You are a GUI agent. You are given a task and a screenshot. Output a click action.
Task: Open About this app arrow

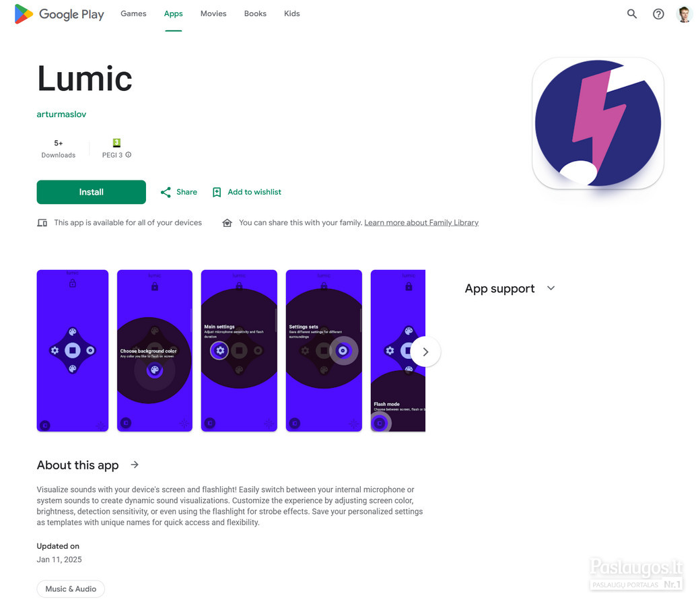pos(135,465)
